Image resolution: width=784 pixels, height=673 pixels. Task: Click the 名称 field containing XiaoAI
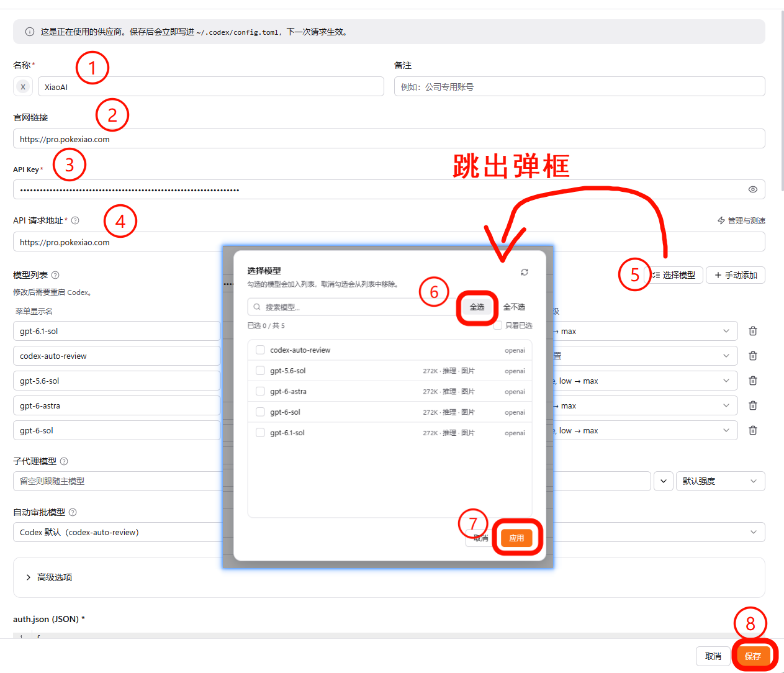click(211, 86)
